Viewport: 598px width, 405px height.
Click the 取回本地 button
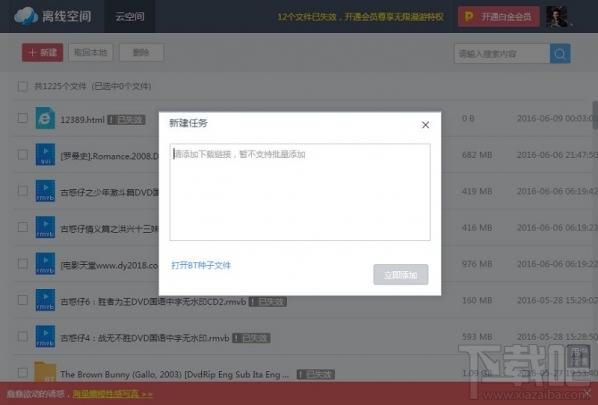coord(91,53)
